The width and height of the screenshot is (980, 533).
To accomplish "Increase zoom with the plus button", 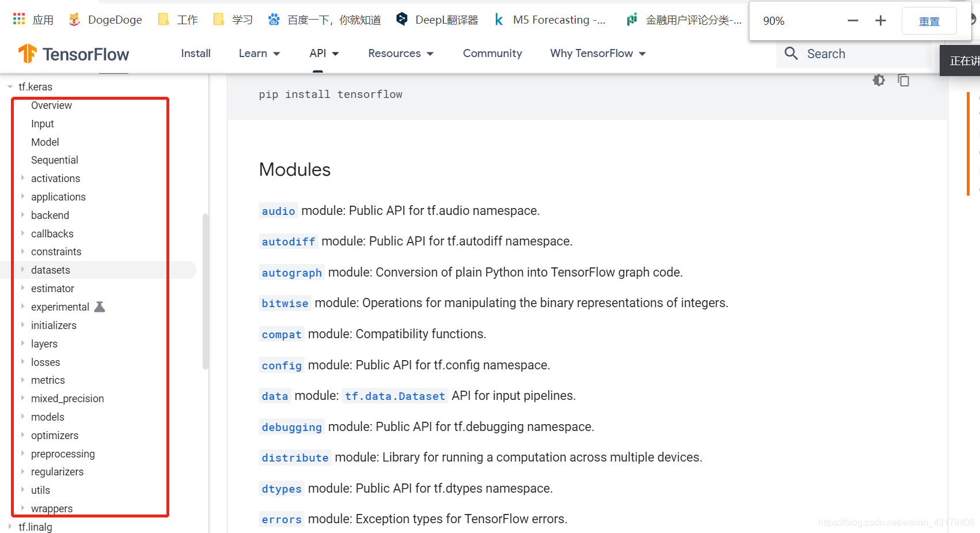I will click(x=880, y=21).
